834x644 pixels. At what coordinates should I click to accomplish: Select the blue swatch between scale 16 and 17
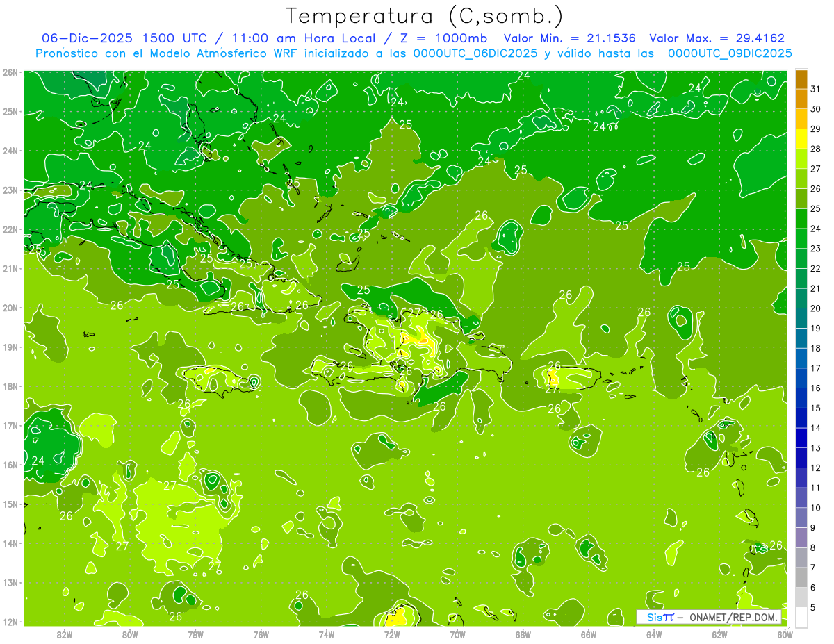coord(801,378)
